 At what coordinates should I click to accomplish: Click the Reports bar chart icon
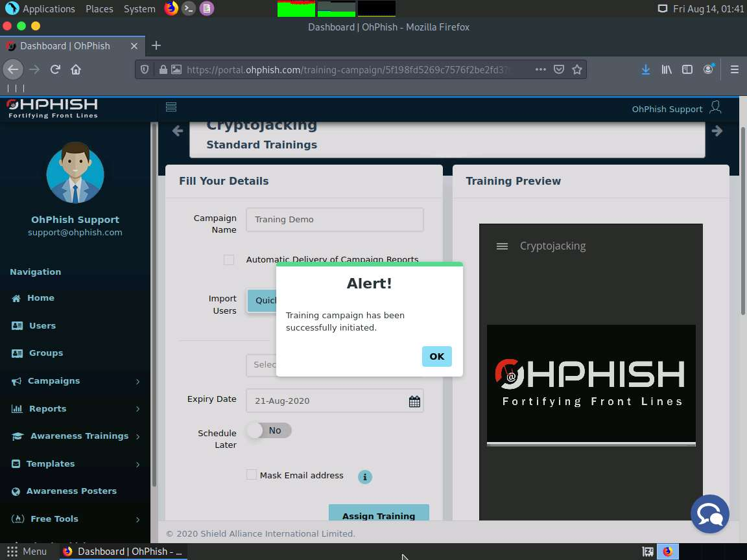pos(17,408)
